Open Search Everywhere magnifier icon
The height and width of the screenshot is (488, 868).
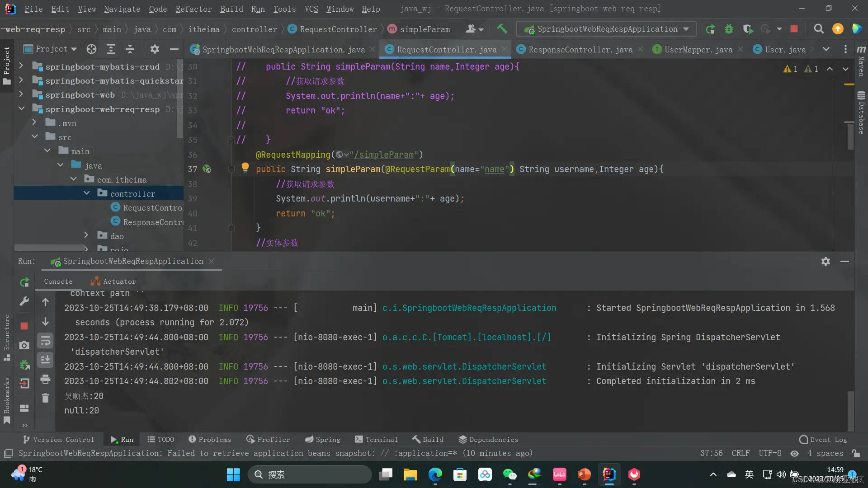tap(818, 29)
